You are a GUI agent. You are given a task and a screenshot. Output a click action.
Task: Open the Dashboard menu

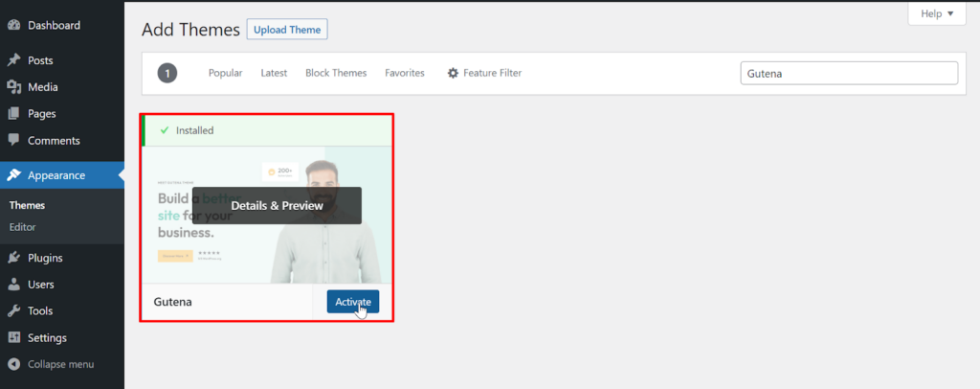click(54, 26)
